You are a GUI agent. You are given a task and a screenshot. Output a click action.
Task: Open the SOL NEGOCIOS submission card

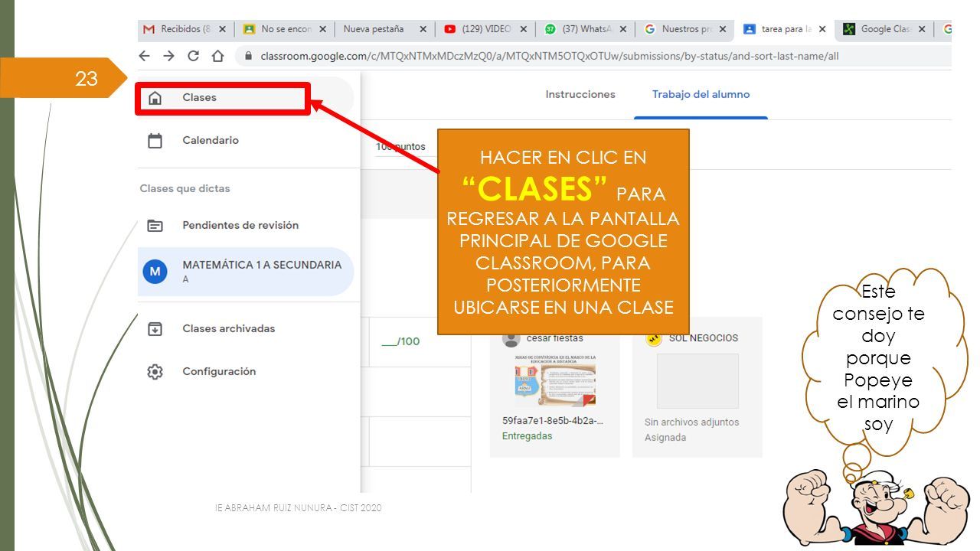(697, 387)
